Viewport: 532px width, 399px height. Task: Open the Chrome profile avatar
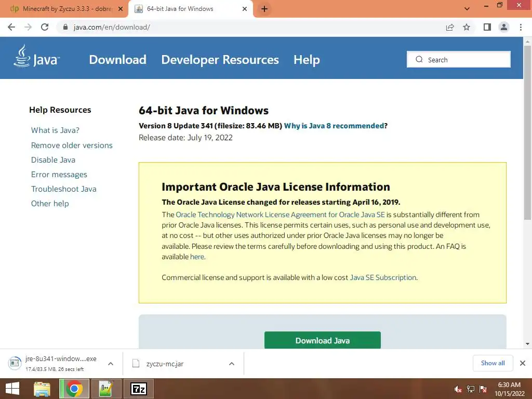tap(504, 27)
